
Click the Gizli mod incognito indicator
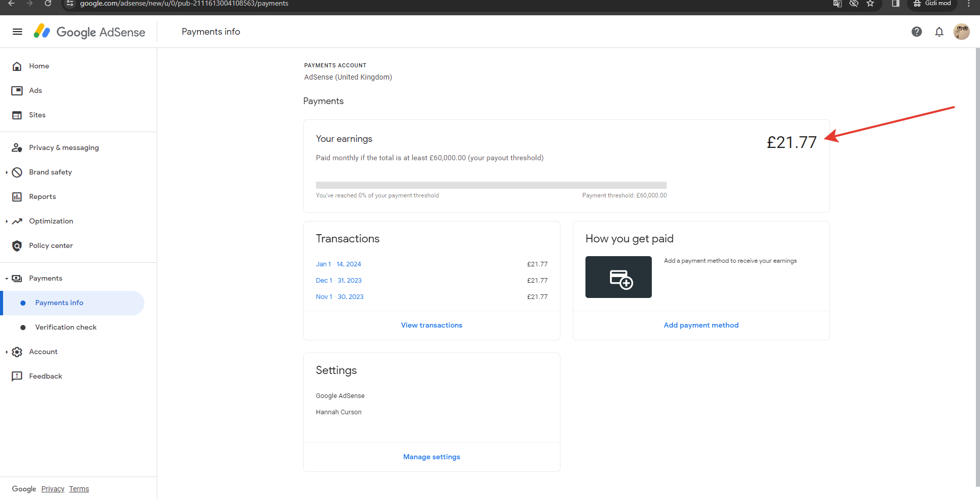pyautogui.click(x=932, y=4)
